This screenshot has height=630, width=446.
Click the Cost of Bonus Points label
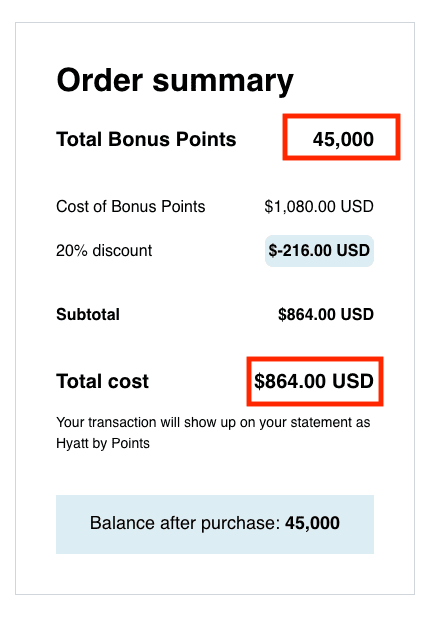coord(131,207)
